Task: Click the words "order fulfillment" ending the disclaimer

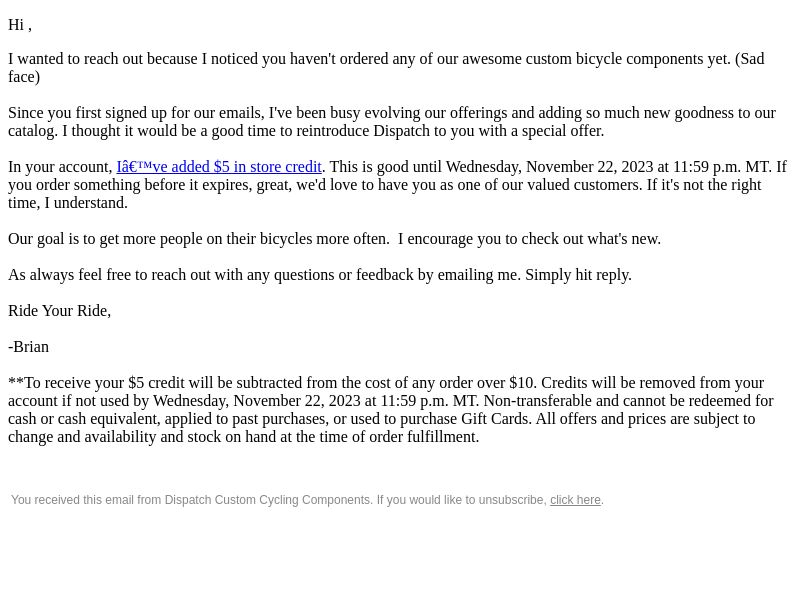Action: pos(427,437)
